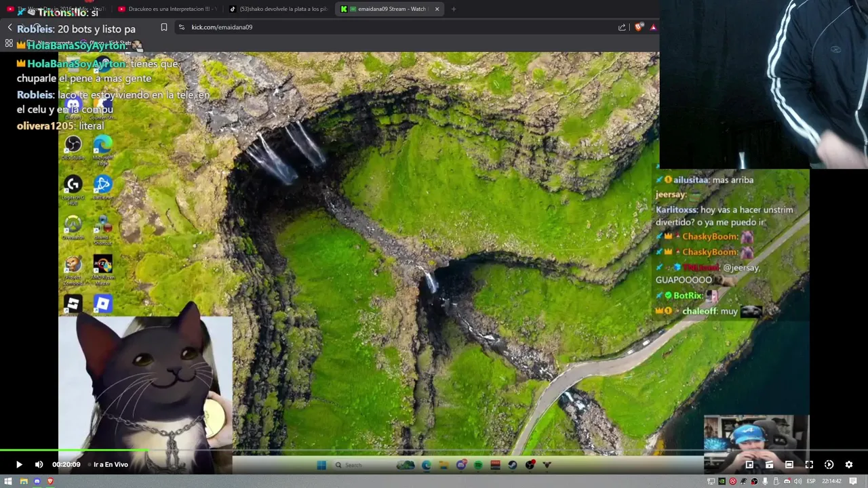Click the circular arrow icon beside settings gear
868x488 pixels.
pyautogui.click(x=829, y=464)
